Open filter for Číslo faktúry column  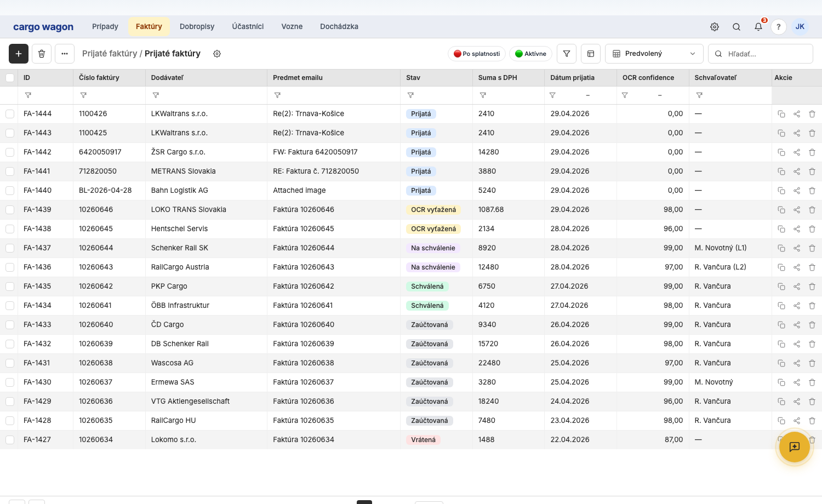83,95
